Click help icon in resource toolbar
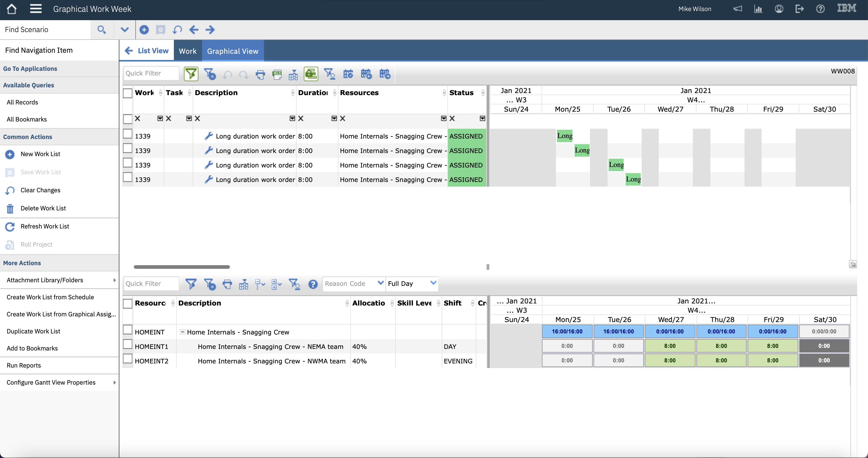868x458 pixels. (313, 284)
